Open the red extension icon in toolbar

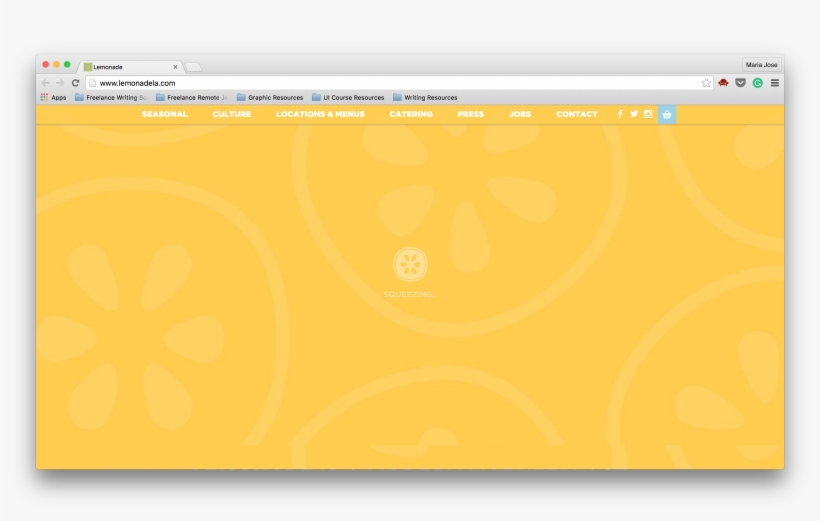723,83
